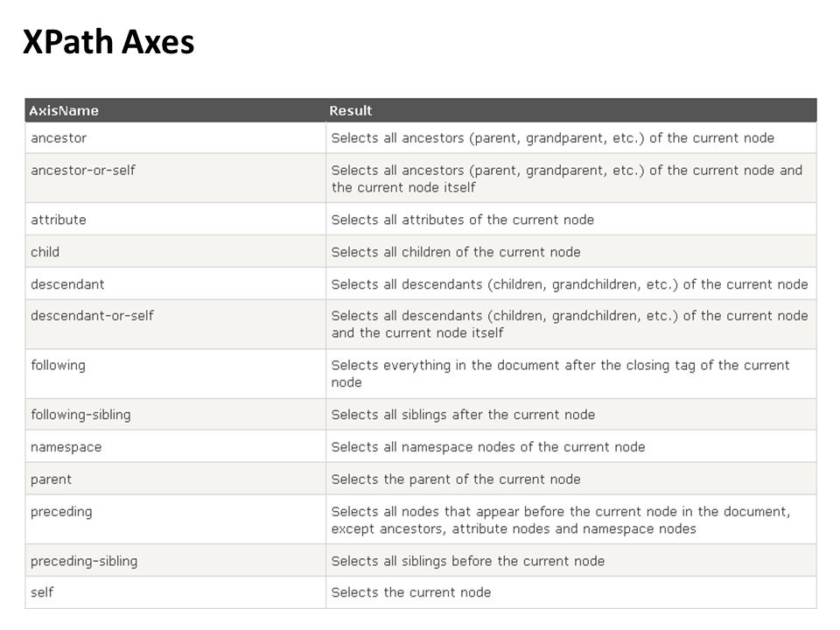The width and height of the screenshot is (840, 630).
Task: Select 'Selects all namespace nodes' description
Action: (x=488, y=447)
